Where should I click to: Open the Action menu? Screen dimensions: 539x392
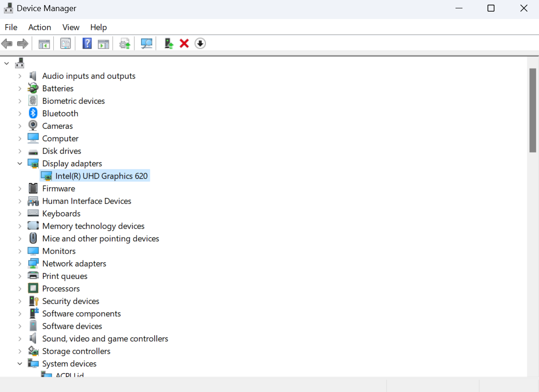tap(39, 27)
